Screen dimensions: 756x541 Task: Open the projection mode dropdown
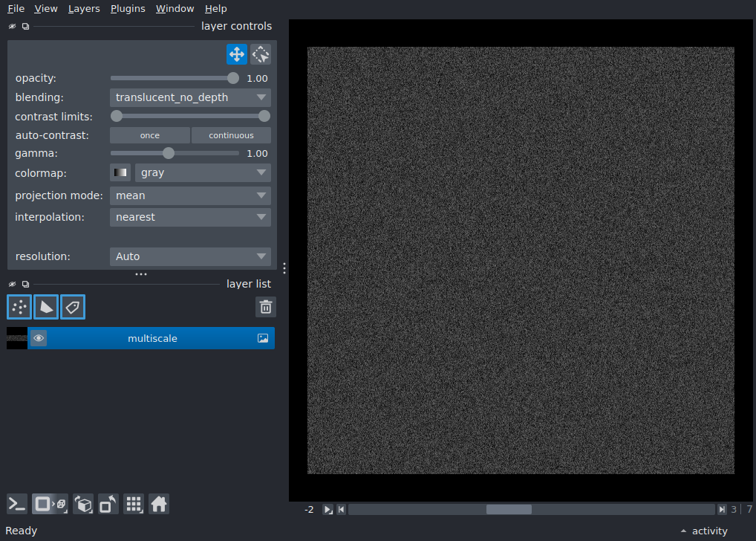point(190,195)
